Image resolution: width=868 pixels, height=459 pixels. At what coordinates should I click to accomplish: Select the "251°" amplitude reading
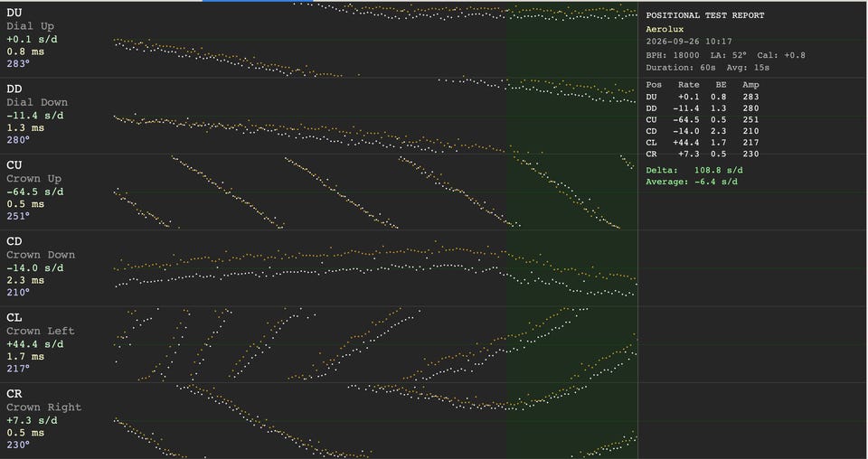(18, 216)
